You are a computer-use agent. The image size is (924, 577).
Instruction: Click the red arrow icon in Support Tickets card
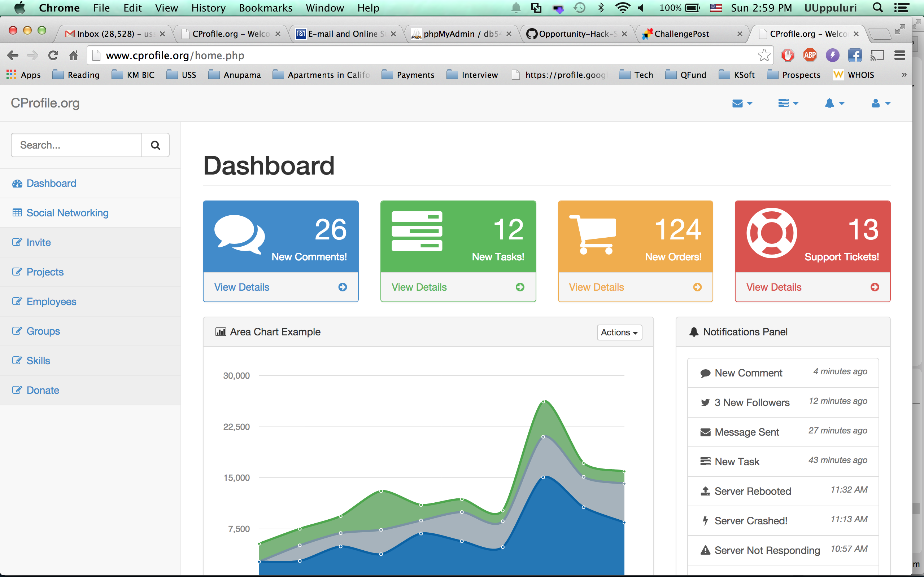874,287
